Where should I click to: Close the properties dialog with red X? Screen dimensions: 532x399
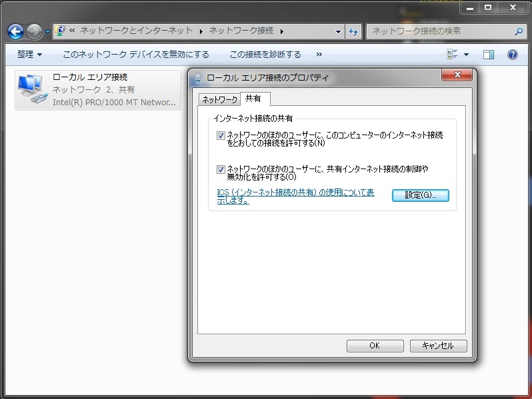(457, 75)
